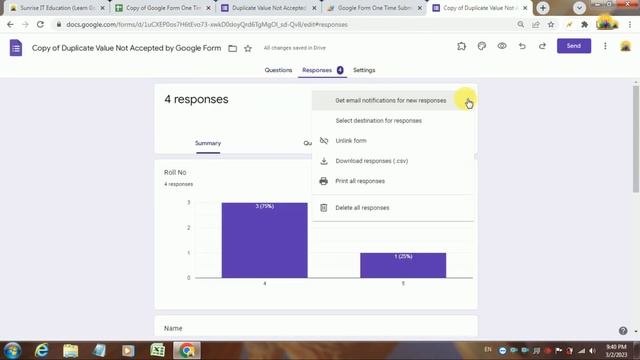The height and width of the screenshot is (360, 640).
Task: Open the Google account avatar
Action: tap(625, 46)
